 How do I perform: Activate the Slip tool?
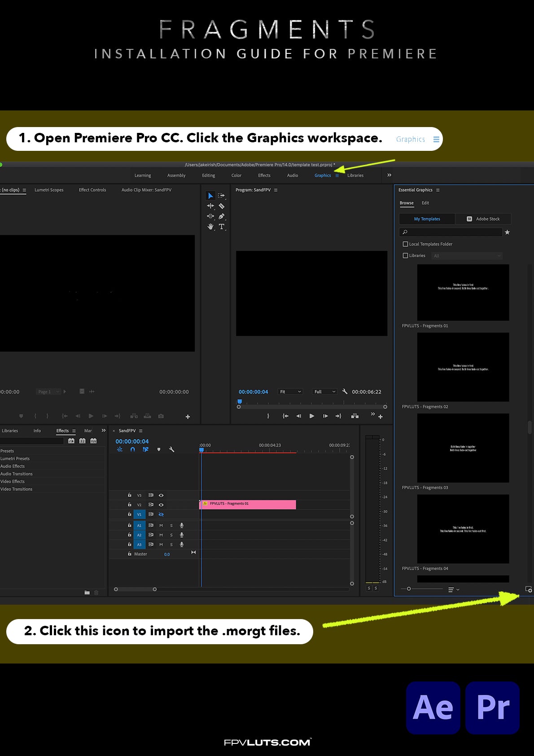pos(210,216)
